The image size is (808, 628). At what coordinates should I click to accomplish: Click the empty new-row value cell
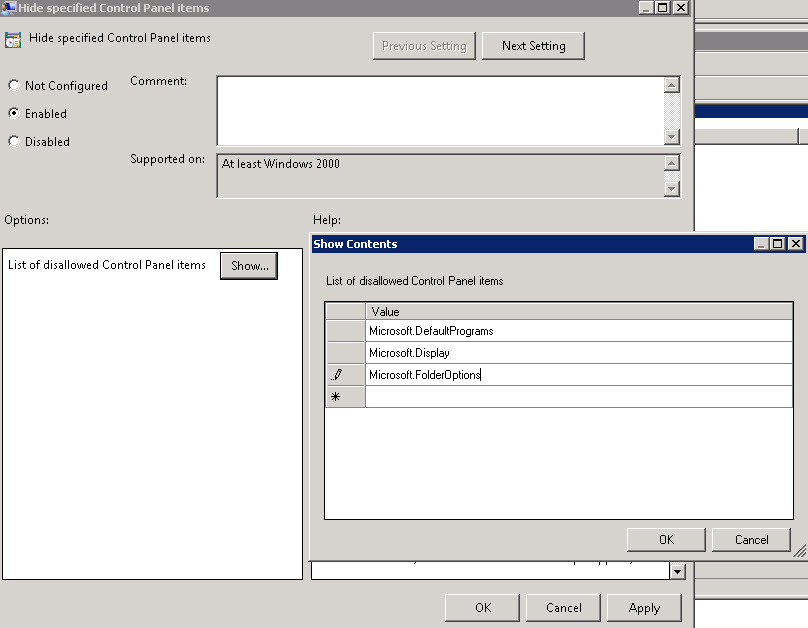(x=579, y=397)
